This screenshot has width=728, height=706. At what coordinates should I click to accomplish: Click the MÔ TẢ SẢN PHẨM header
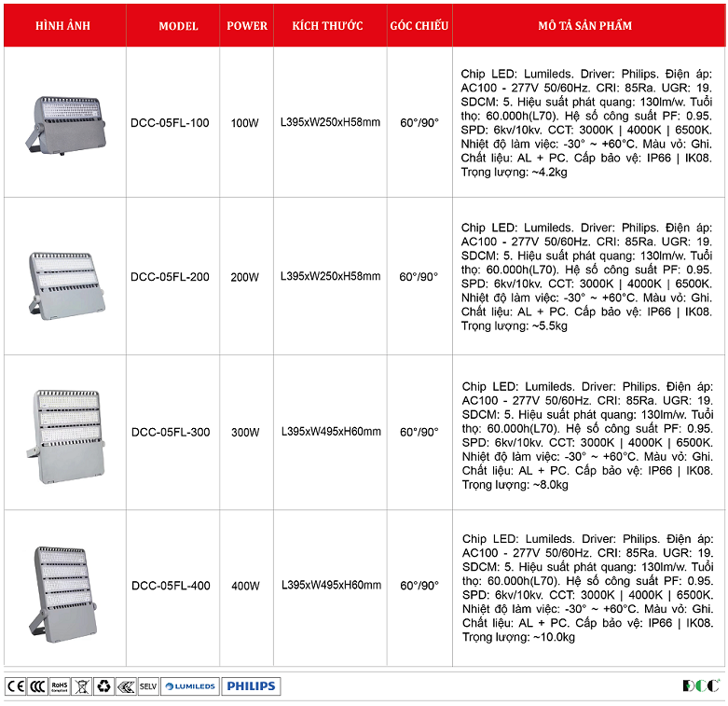(x=586, y=26)
